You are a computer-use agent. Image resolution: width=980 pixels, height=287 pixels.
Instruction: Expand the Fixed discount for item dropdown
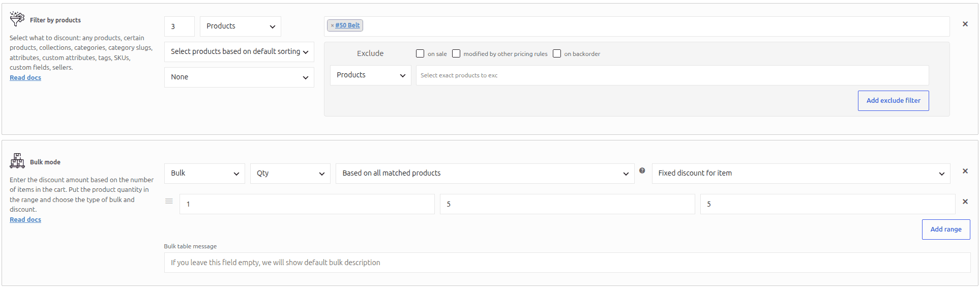coord(801,174)
